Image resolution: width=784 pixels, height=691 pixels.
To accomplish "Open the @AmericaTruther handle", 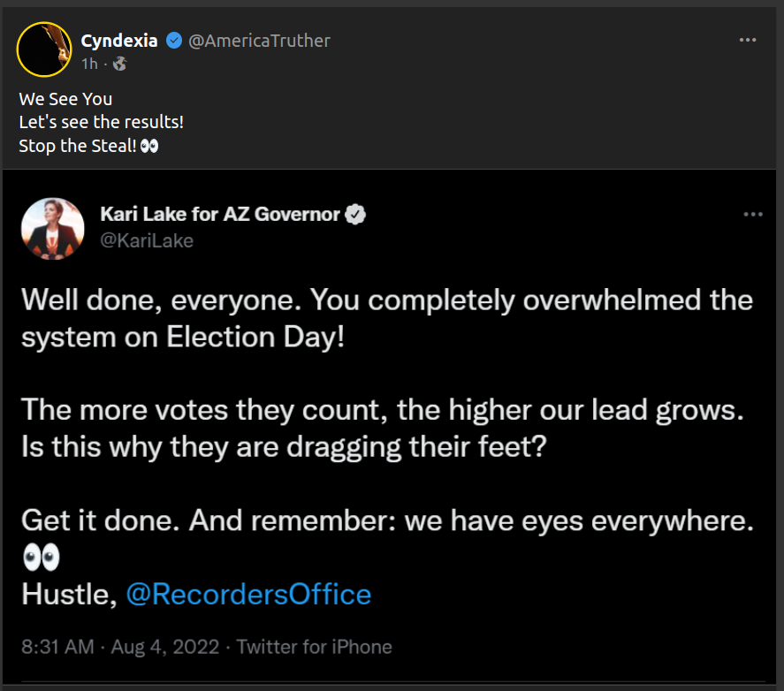I will tap(259, 41).
